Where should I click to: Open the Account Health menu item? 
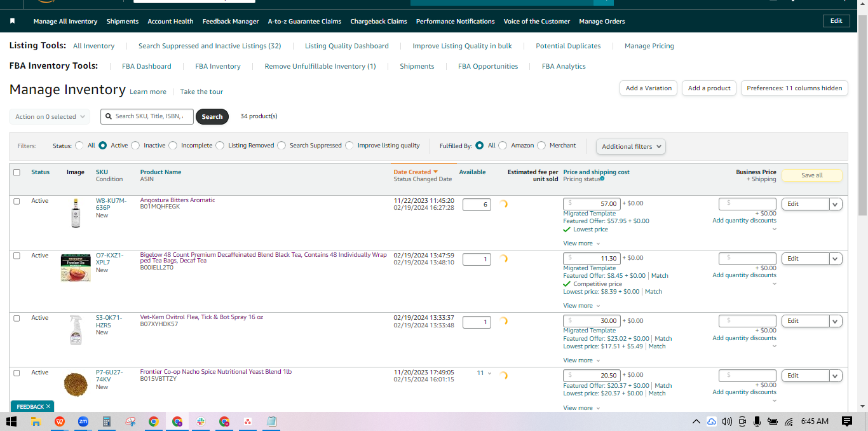(x=170, y=22)
